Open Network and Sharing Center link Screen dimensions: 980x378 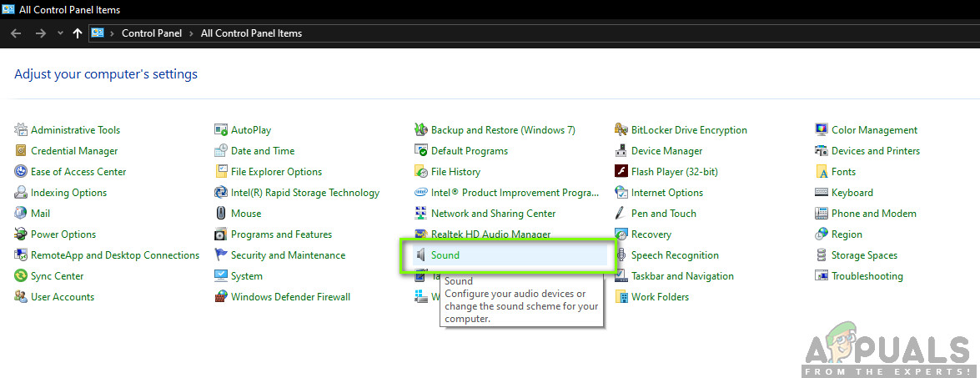tap(493, 214)
